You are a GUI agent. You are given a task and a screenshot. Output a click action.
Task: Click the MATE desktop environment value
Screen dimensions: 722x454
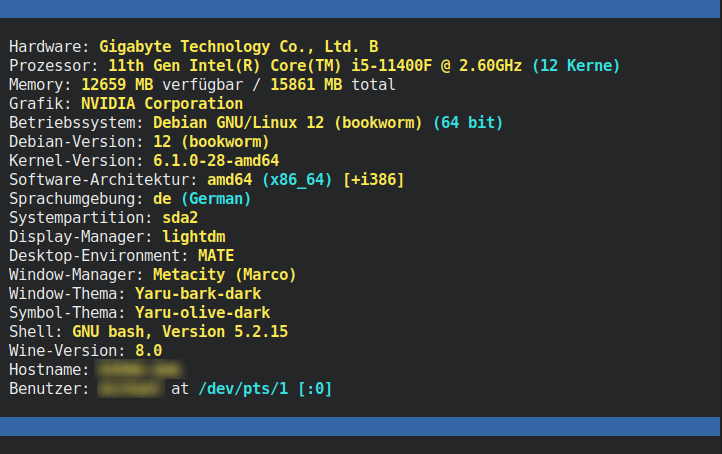(x=216, y=255)
